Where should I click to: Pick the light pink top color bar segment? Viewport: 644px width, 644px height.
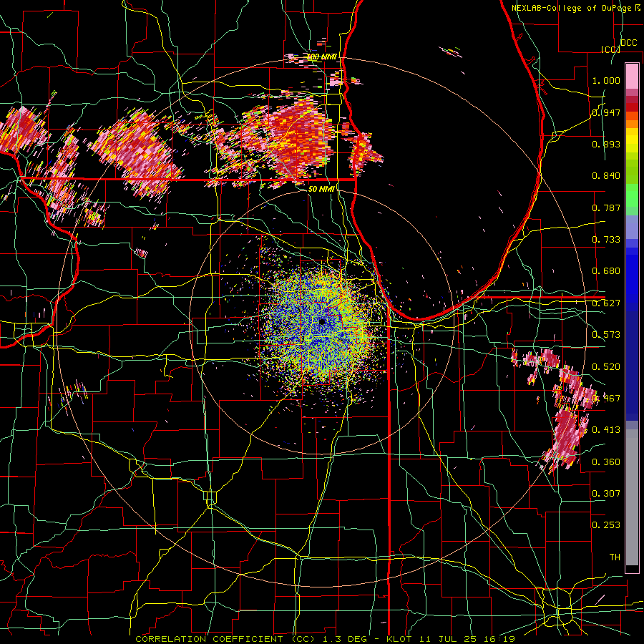(x=632, y=76)
